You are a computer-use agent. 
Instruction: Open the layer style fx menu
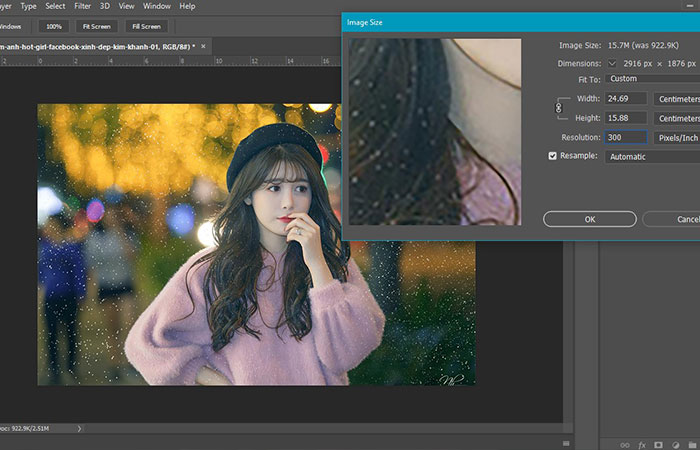tap(642, 443)
